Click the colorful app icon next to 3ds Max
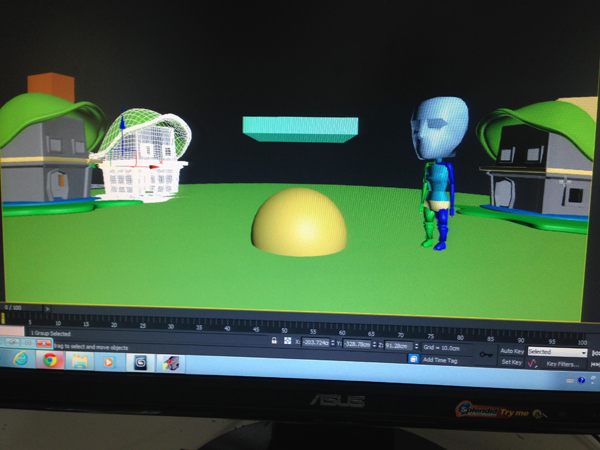 (x=171, y=364)
